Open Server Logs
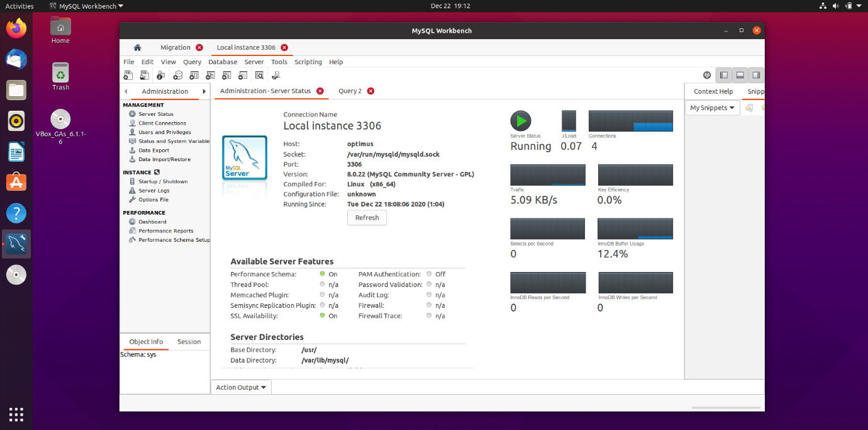 pyautogui.click(x=154, y=190)
